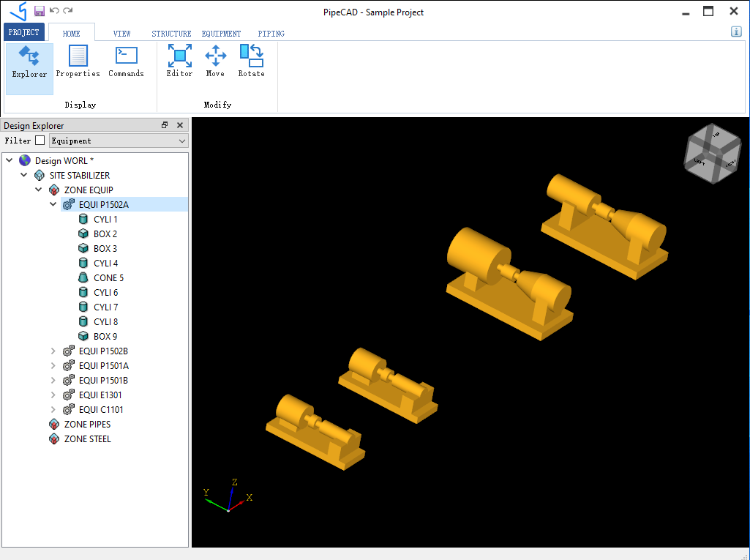Enable the Filter checkbox
750x560 pixels.
click(40, 141)
